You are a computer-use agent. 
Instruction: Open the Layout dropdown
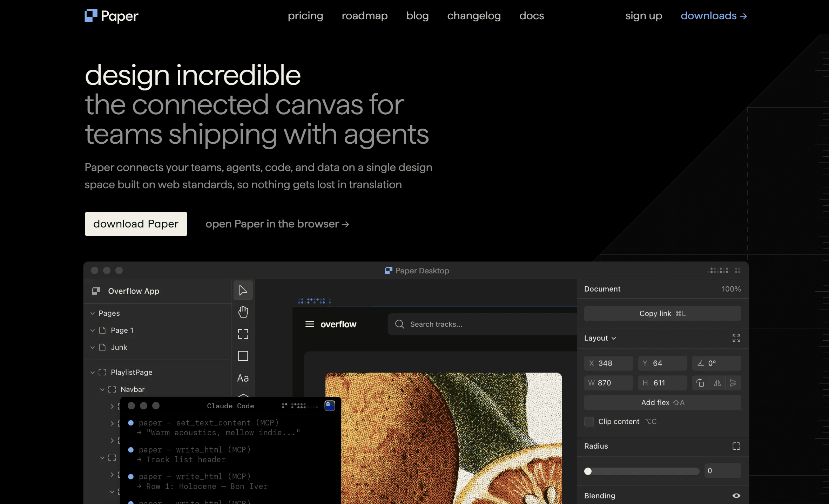600,338
